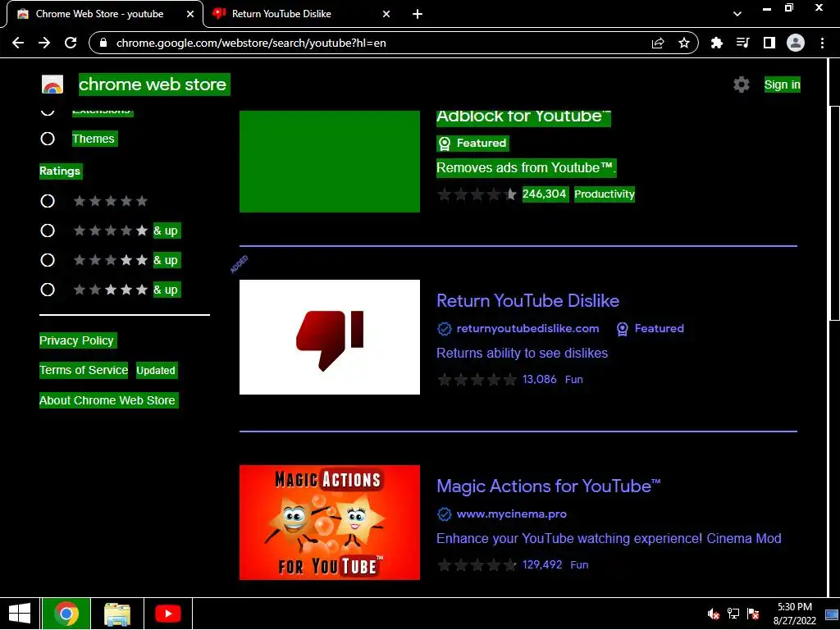Click the 129,492 ratings count
Viewport: 840px width, 630px height.
tap(542, 564)
